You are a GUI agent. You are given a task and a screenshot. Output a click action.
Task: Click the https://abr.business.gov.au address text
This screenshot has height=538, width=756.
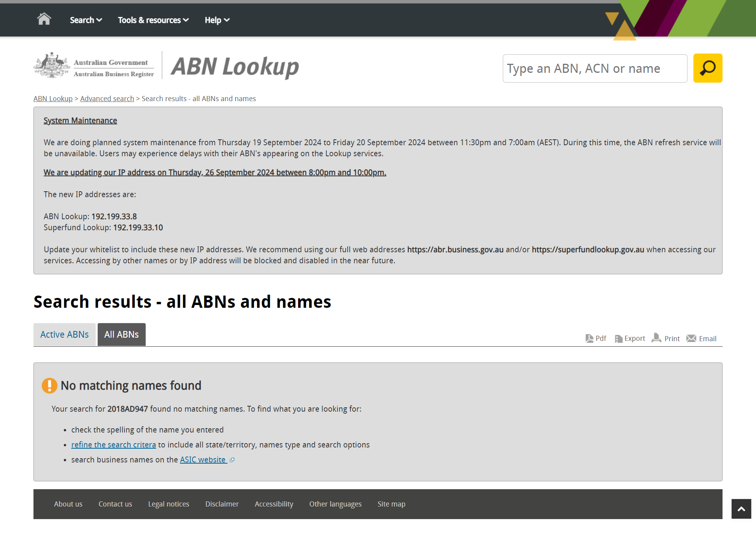pyautogui.click(x=455, y=250)
